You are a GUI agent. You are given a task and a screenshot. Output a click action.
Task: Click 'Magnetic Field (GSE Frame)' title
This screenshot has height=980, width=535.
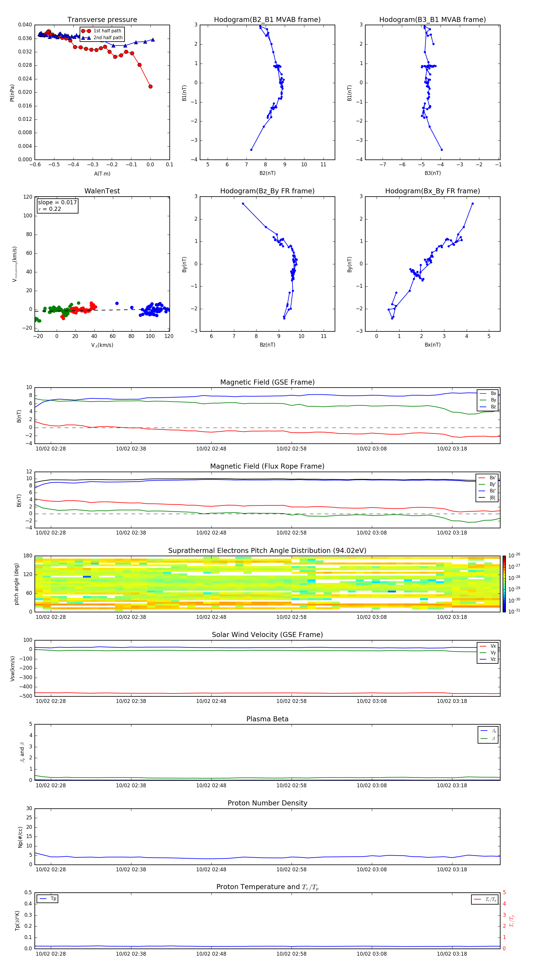(x=267, y=382)
